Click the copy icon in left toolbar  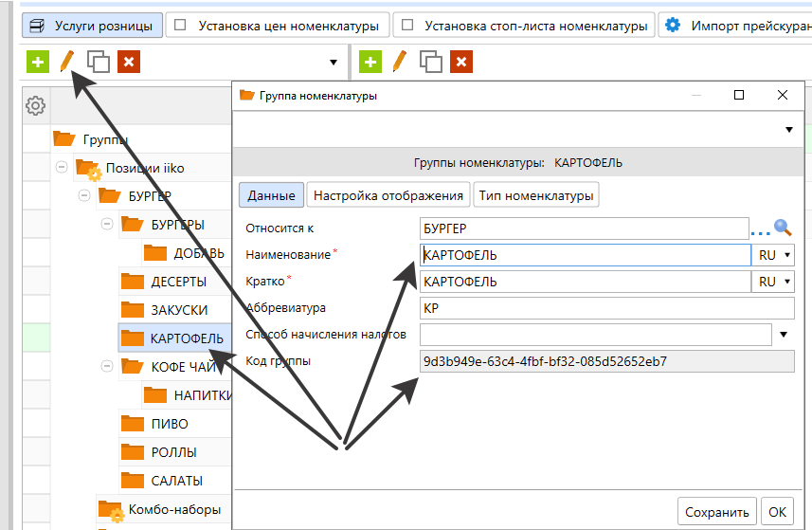pyautogui.click(x=98, y=63)
